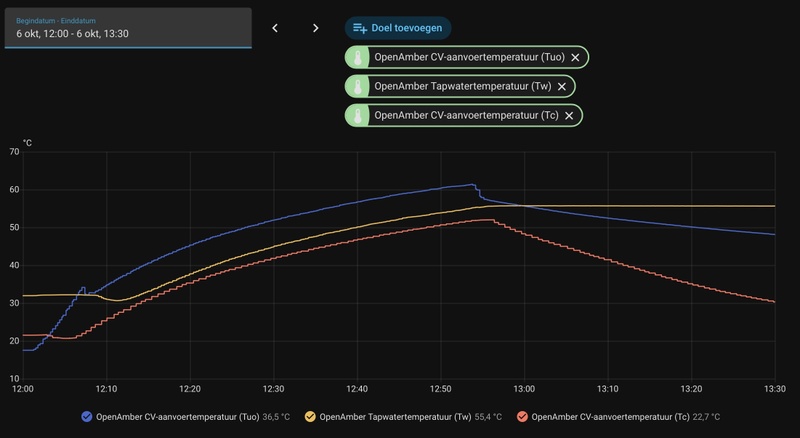Image resolution: width=800 pixels, height=438 pixels.
Task: Click thermometer icon on Tapwatertemperatuur chip
Action: point(358,86)
